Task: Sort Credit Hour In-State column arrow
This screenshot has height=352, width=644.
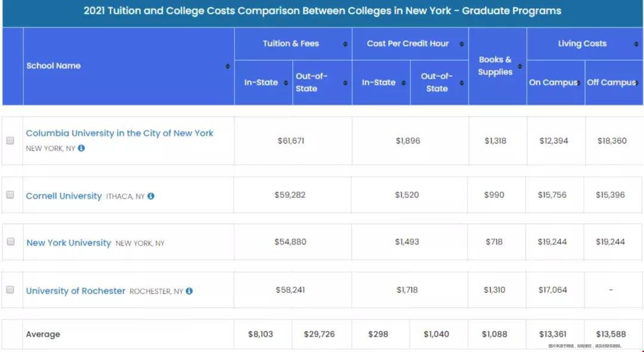Action: point(403,83)
